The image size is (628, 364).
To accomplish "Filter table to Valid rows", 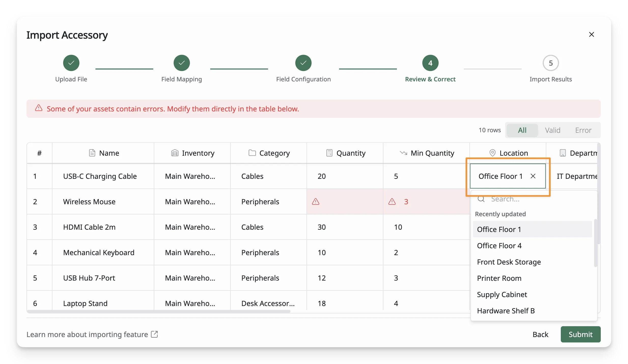I will pos(552,130).
